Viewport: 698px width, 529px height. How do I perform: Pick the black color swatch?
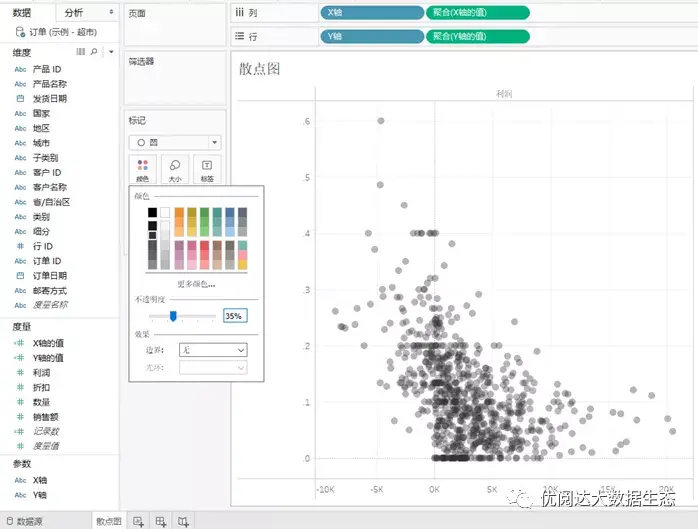click(x=153, y=212)
